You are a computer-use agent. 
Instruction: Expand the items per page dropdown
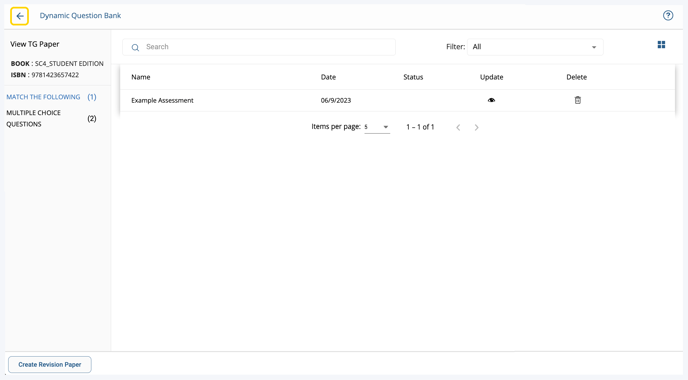pyautogui.click(x=377, y=127)
